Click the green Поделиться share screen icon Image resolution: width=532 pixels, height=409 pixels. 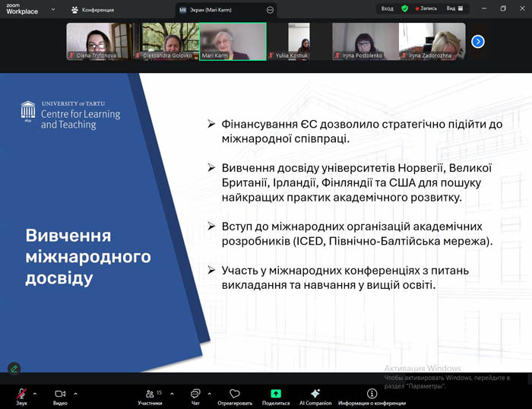click(276, 394)
